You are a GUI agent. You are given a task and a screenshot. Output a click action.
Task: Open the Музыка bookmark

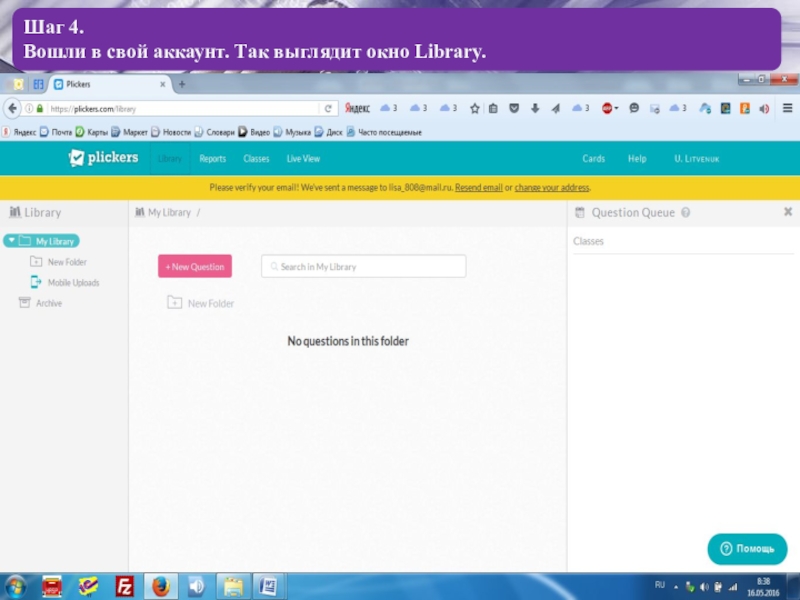[x=292, y=132]
